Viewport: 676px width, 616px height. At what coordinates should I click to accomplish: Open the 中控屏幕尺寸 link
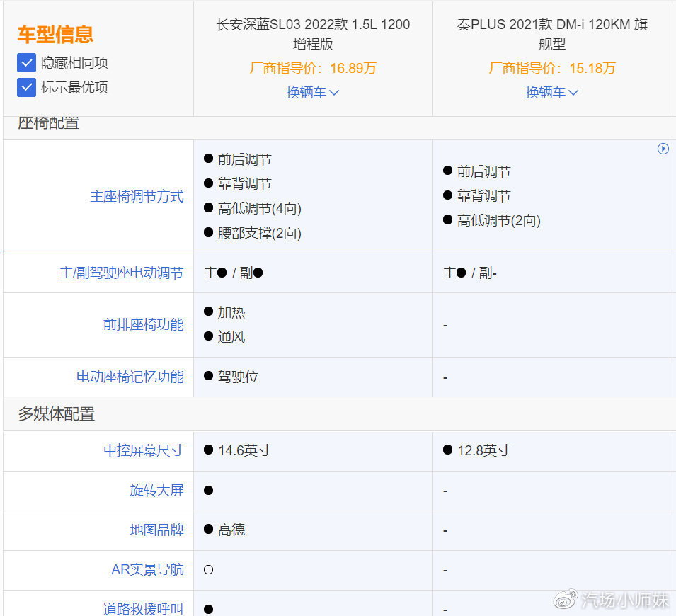[x=144, y=451]
